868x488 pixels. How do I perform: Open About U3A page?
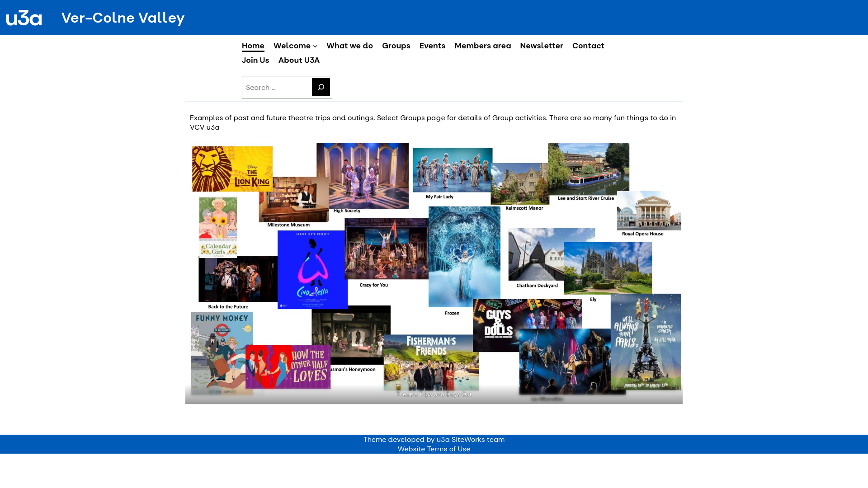299,60
